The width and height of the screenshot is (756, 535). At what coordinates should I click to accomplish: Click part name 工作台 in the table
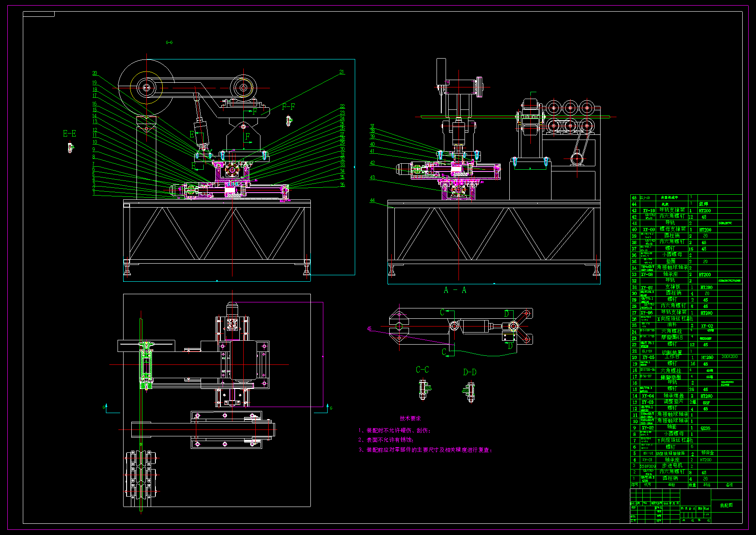click(x=672, y=357)
